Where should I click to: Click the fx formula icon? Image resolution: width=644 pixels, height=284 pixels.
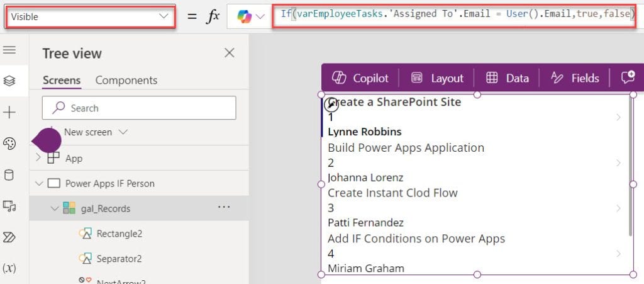click(x=213, y=16)
